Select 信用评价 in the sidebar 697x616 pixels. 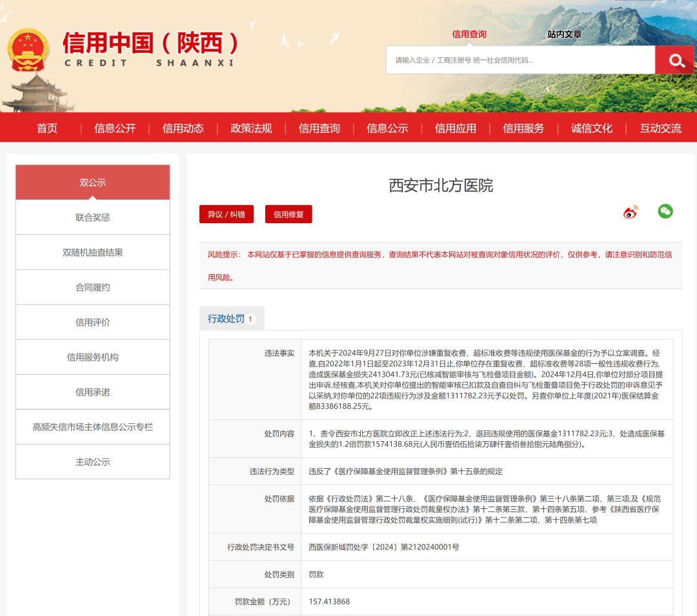pos(92,323)
